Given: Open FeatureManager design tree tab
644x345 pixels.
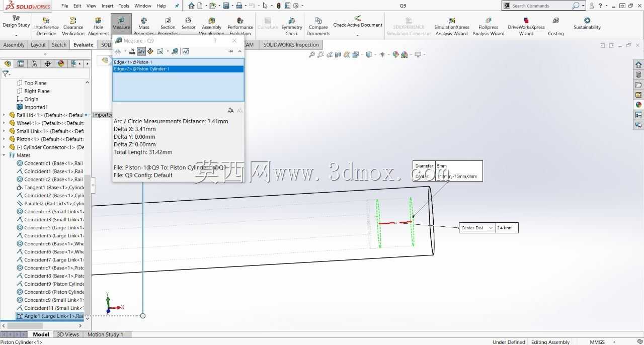Looking at the screenshot, I should (x=8, y=63).
